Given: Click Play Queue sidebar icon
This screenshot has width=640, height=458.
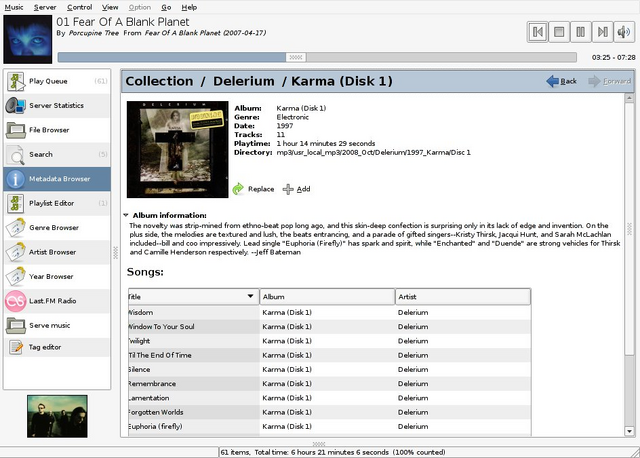Looking at the screenshot, I should (16, 81).
